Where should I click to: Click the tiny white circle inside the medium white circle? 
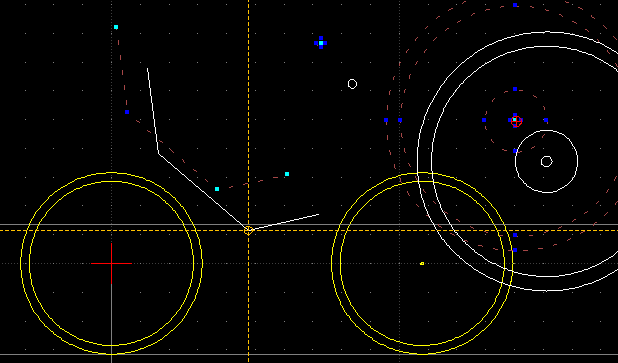546,162
